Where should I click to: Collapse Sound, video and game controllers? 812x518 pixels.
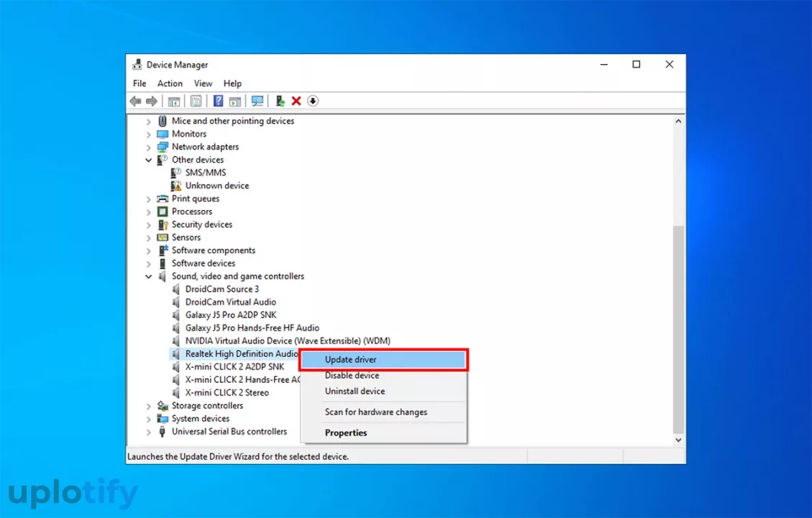149,276
